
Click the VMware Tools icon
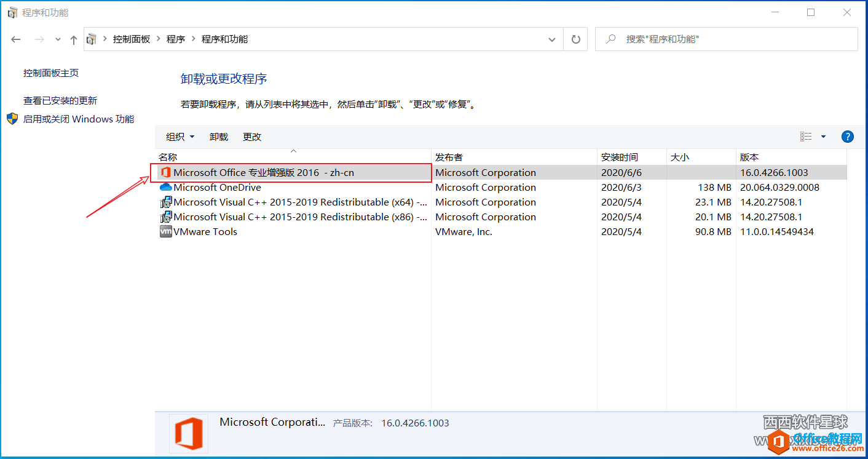tap(165, 231)
